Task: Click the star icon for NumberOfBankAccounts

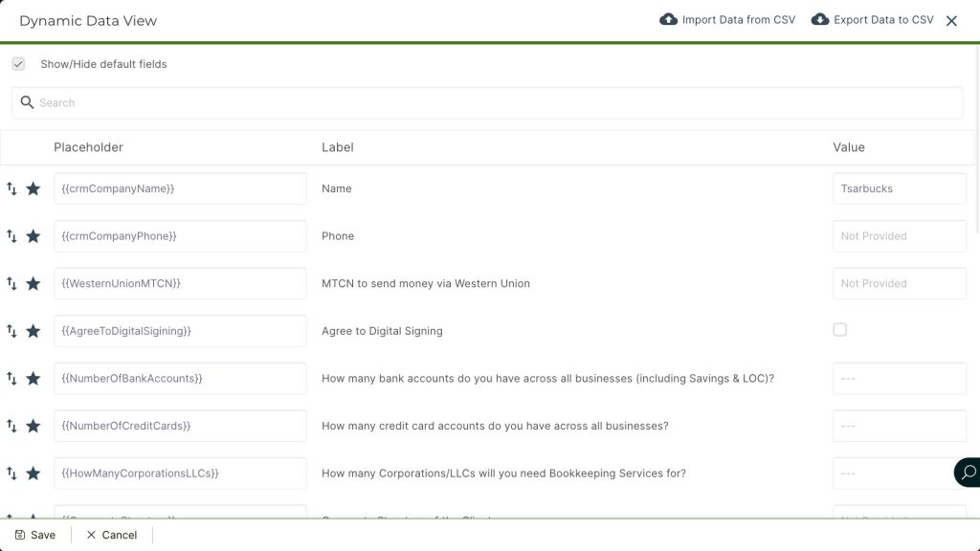Action: point(33,378)
